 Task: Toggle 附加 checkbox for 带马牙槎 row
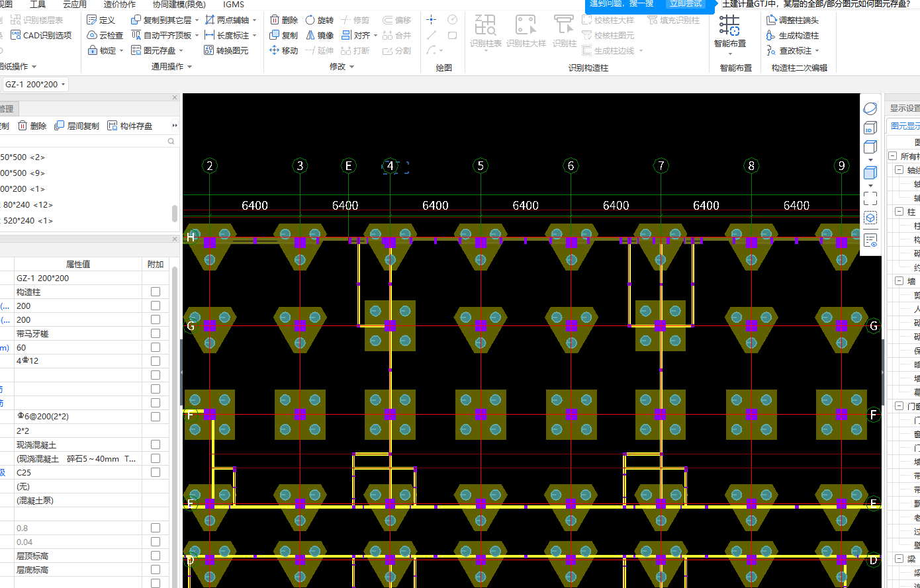[x=156, y=333]
